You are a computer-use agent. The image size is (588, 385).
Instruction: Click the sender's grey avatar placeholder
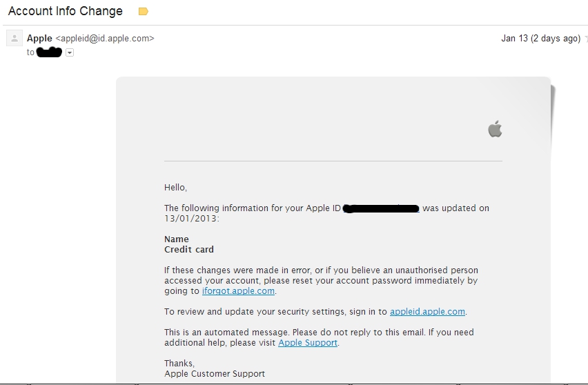click(14, 38)
